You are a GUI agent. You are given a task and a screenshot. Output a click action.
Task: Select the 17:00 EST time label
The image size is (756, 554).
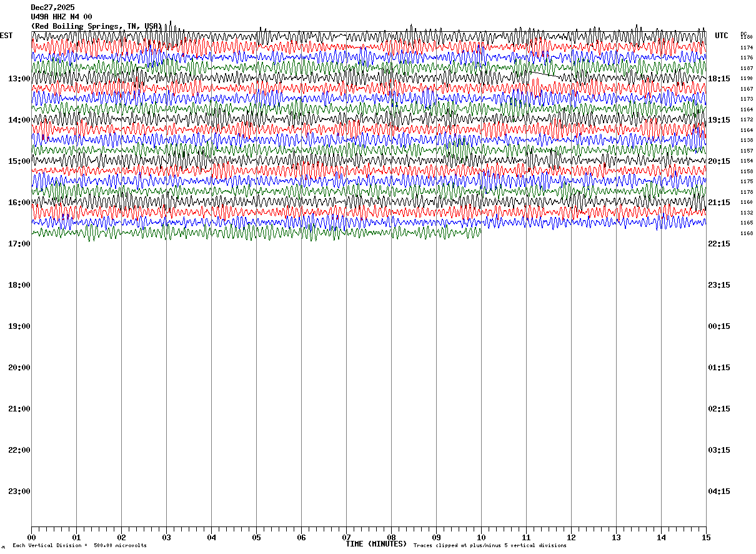[x=19, y=244]
